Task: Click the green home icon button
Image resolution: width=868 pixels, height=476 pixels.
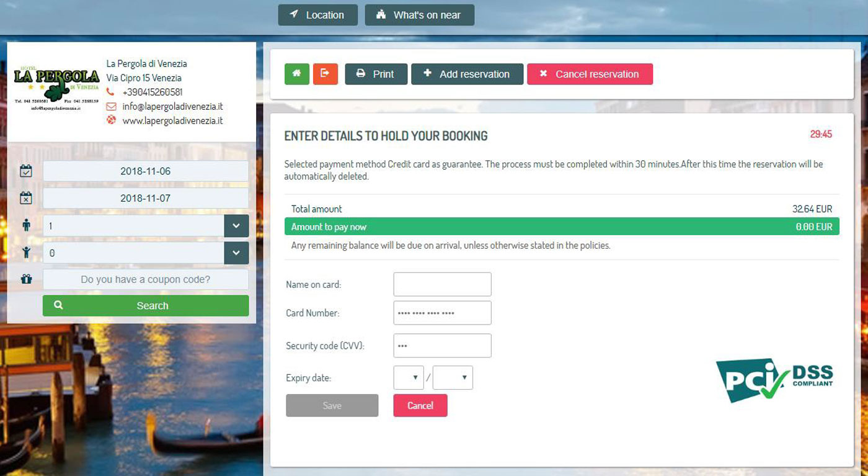Action: point(297,74)
